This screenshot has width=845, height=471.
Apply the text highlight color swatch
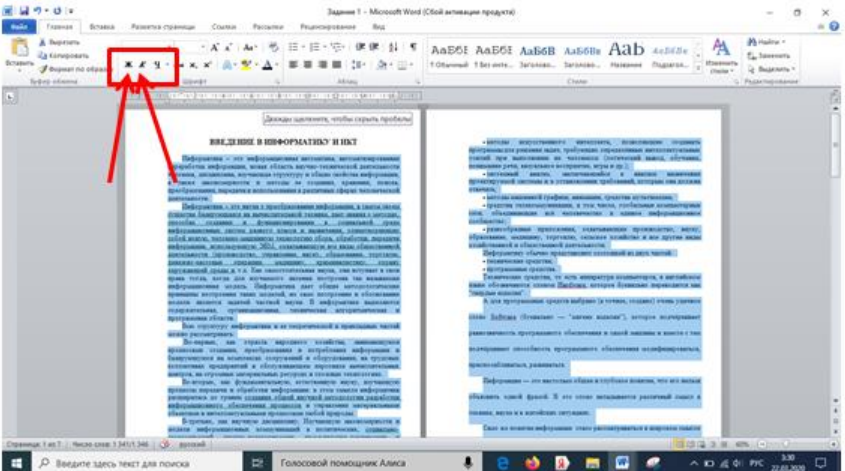(x=243, y=65)
